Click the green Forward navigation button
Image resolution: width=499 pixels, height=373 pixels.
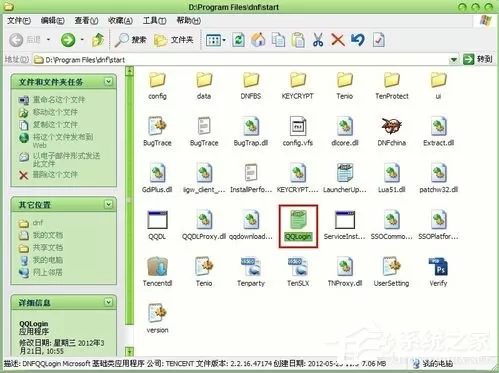[x=68, y=40]
